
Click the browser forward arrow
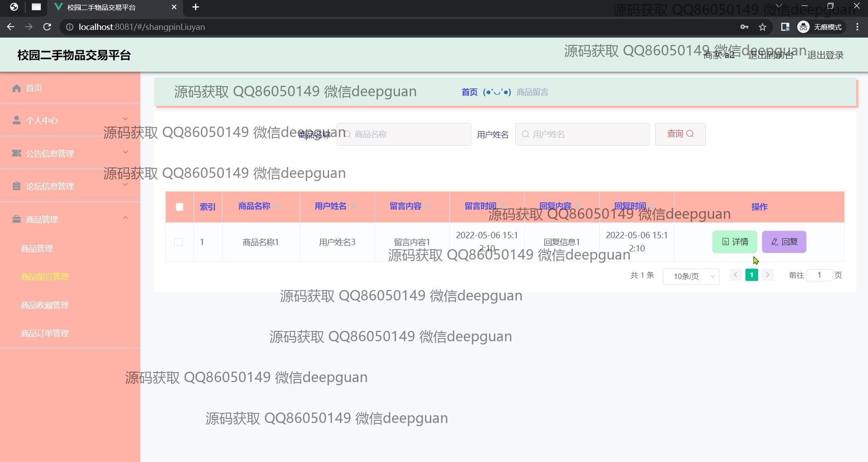(29, 27)
